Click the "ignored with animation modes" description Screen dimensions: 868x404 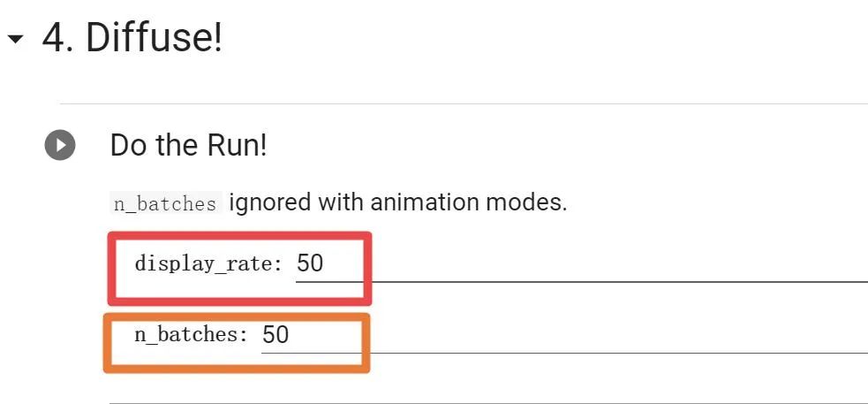[x=398, y=202]
